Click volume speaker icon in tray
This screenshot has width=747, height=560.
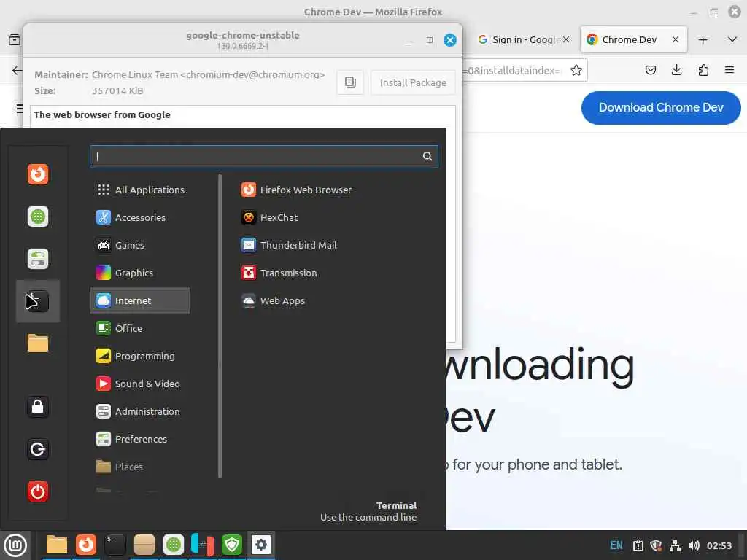tap(694, 545)
